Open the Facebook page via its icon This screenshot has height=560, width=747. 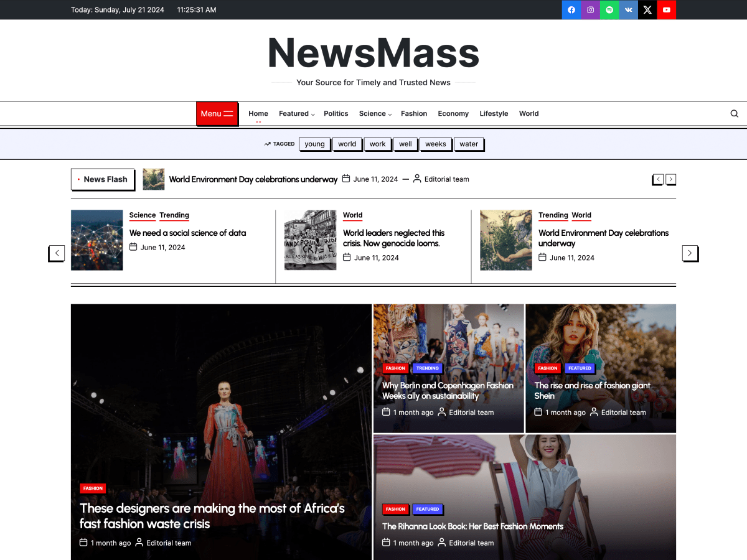point(571,10)
